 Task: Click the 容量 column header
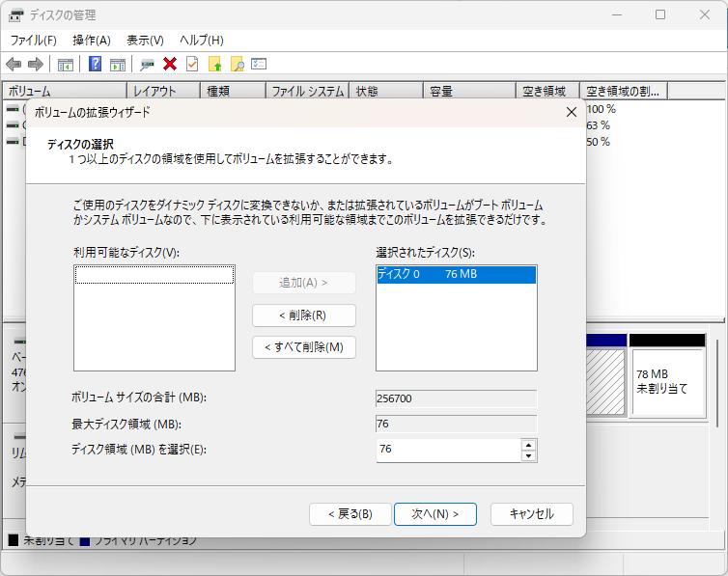pos(470,91)
